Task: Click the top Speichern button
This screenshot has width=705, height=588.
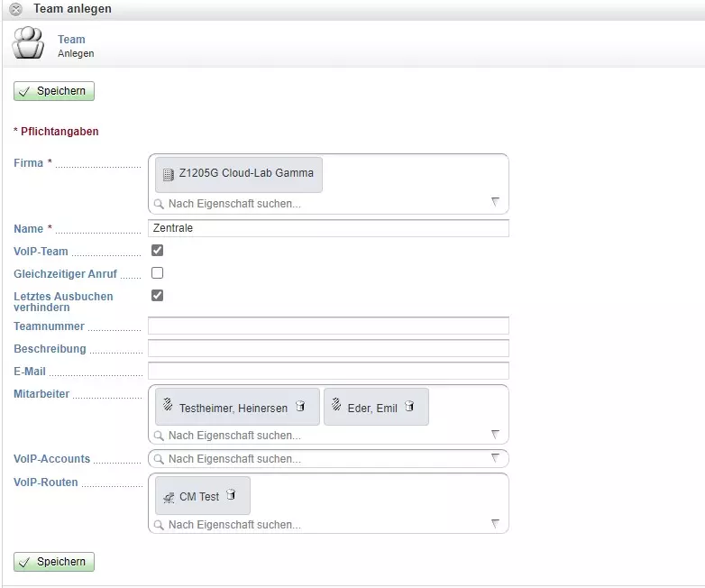Action: [x=54, y=91]
